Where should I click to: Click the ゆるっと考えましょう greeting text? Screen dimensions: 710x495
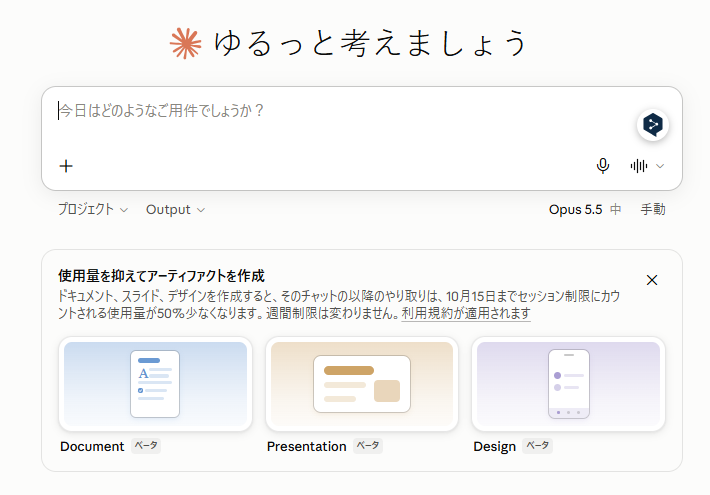point(370,43)
